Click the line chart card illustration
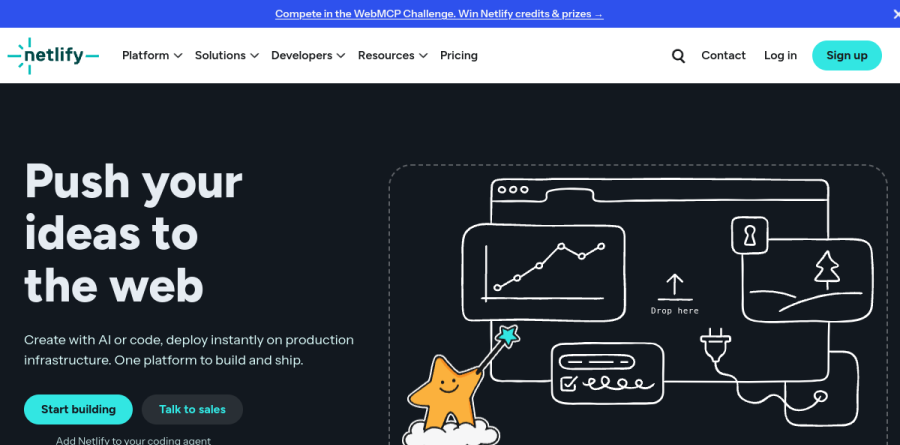Image resolution: width=900 pixels, height=445 pixels. (544, 272)
